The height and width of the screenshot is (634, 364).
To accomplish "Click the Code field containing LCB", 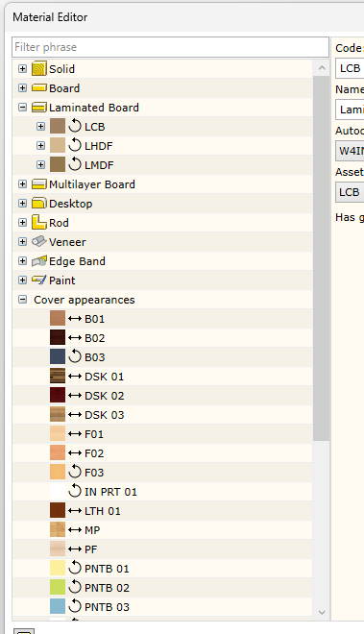I will point(350,68).
